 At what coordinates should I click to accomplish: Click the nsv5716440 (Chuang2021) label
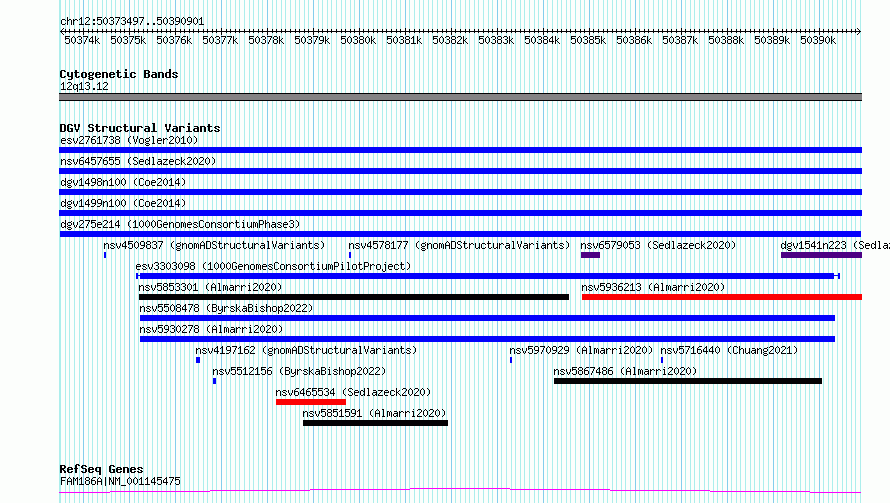729,350
